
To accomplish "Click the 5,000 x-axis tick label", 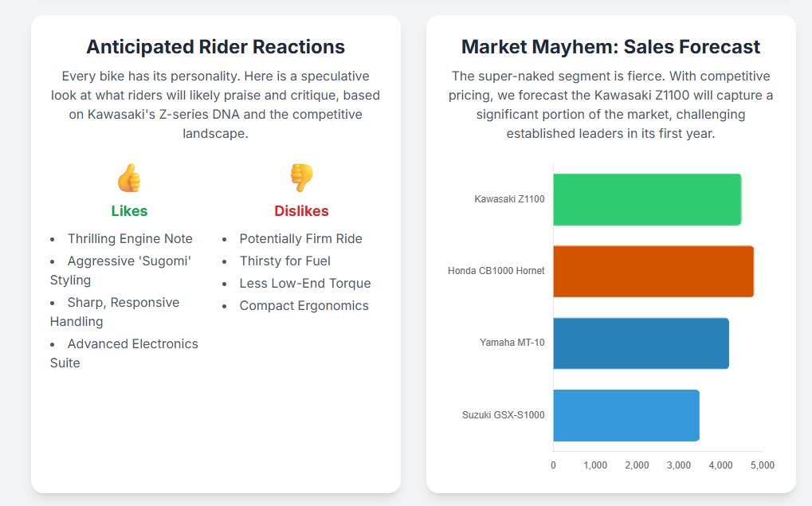I will pos(762,465).
